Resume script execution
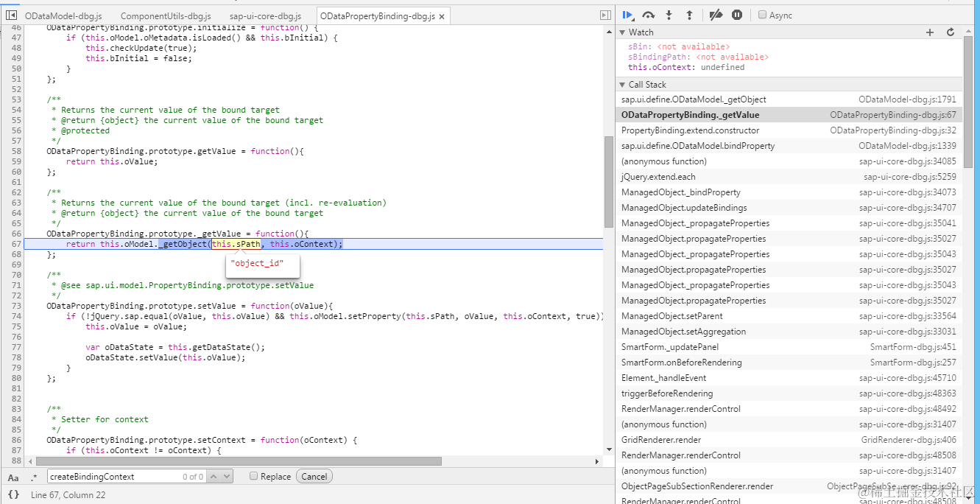 [628, 15]
